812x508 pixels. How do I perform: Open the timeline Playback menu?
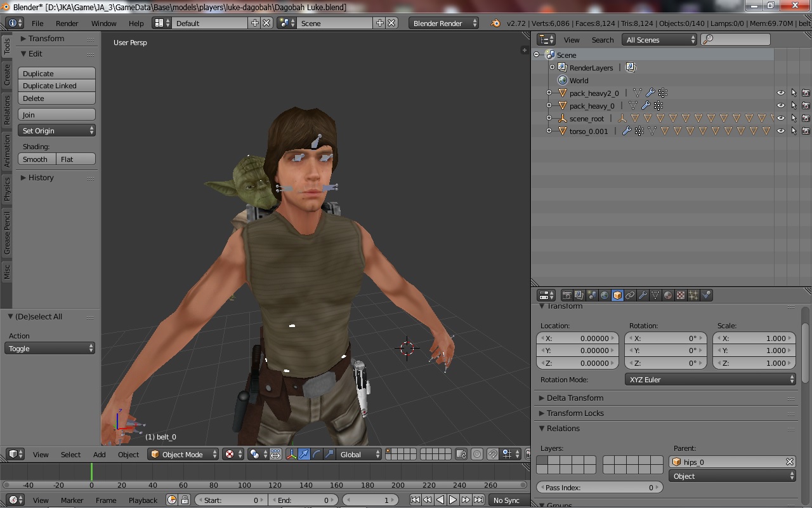click(x=143, y=500)
